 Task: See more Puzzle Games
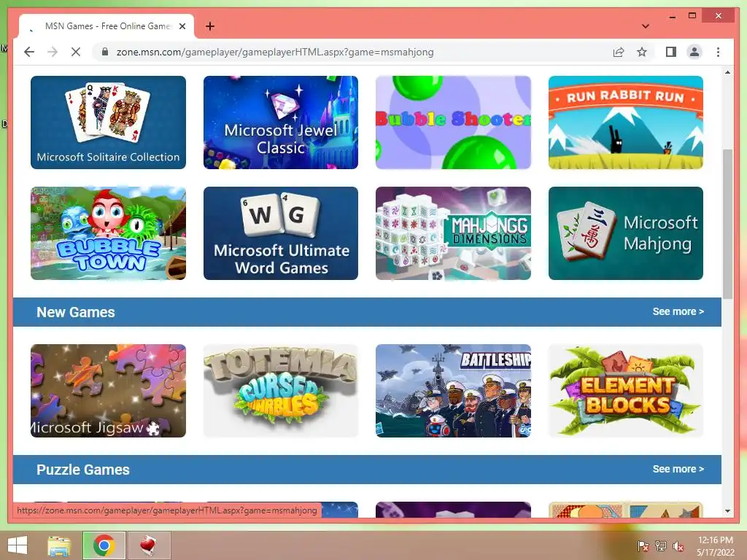pyautogui.click(x=678, y=469)
